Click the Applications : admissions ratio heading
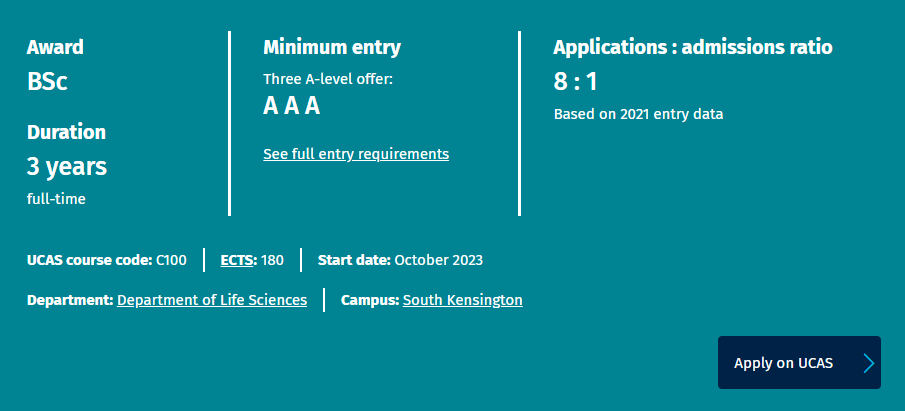Image resolution: width=905 pixels, height=411 pixels. [693, 47]
